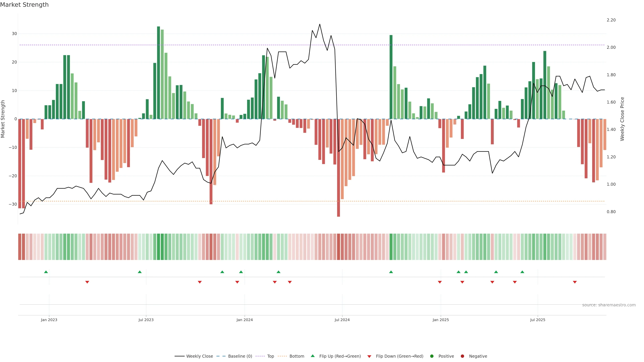This screenshot has width=644, height=362.
Task: Click the red Flip Down triangle in legend
Action: click(369, 356)
